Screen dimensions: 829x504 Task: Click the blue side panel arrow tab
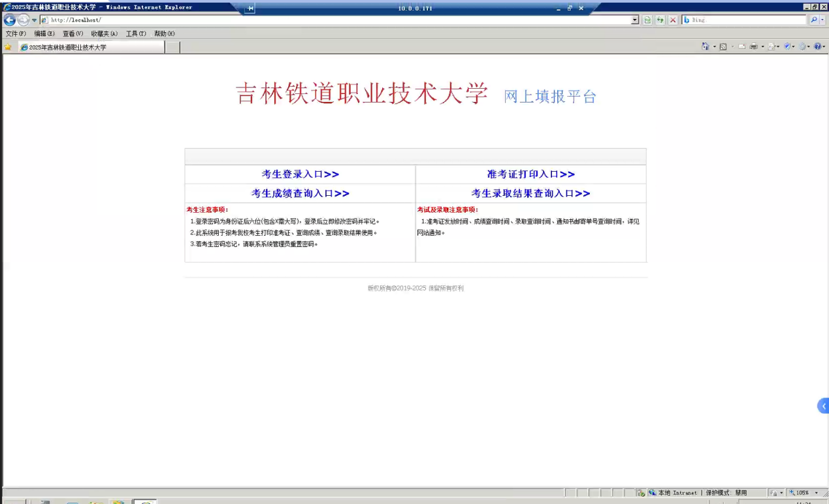coord(823,406)
